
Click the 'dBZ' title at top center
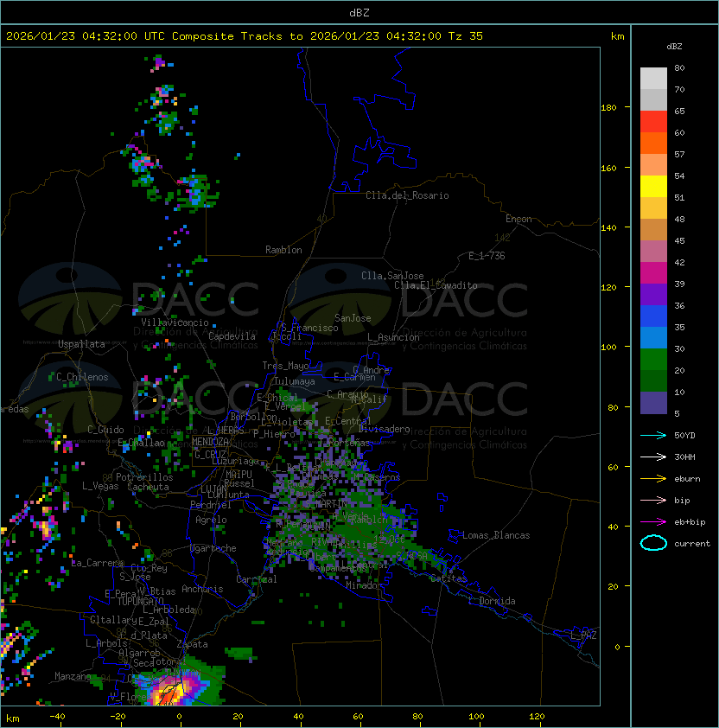pyautogui.click(x=359, y=12)
